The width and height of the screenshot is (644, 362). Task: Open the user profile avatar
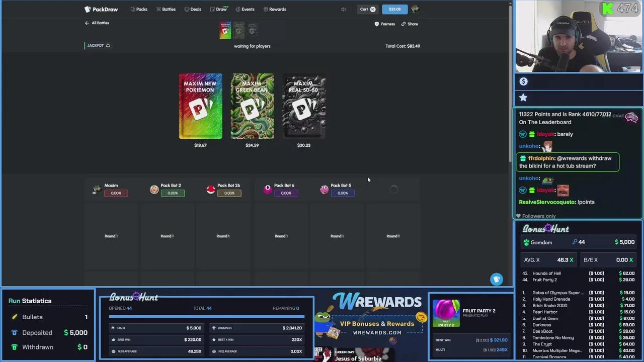coord(415,9)
